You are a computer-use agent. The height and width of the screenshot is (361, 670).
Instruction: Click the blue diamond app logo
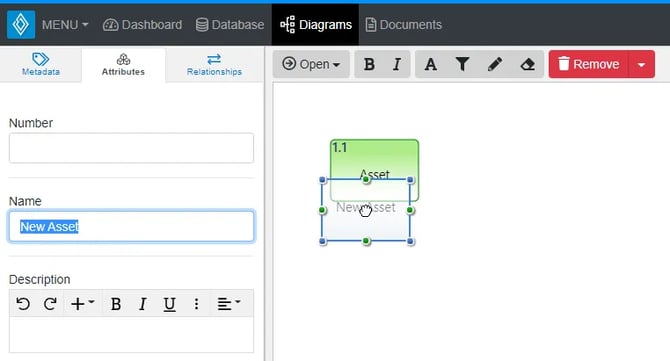pyautogui.click(x=21, y=25)
